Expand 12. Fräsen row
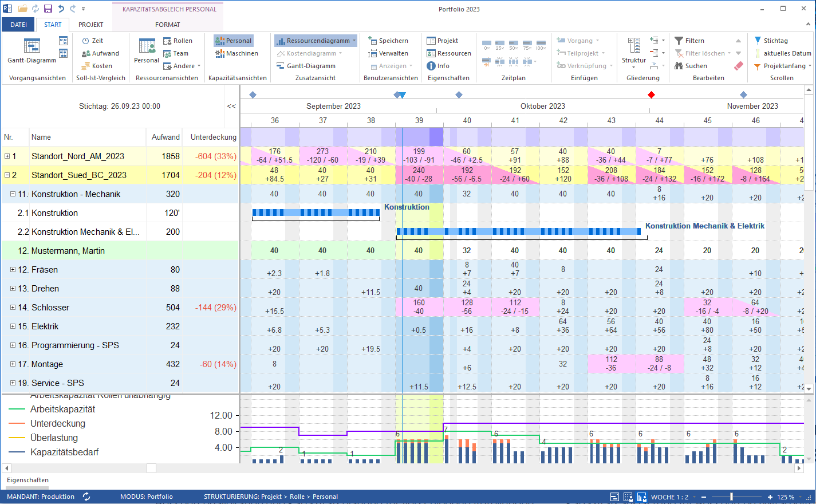 [x=13, y=269]
